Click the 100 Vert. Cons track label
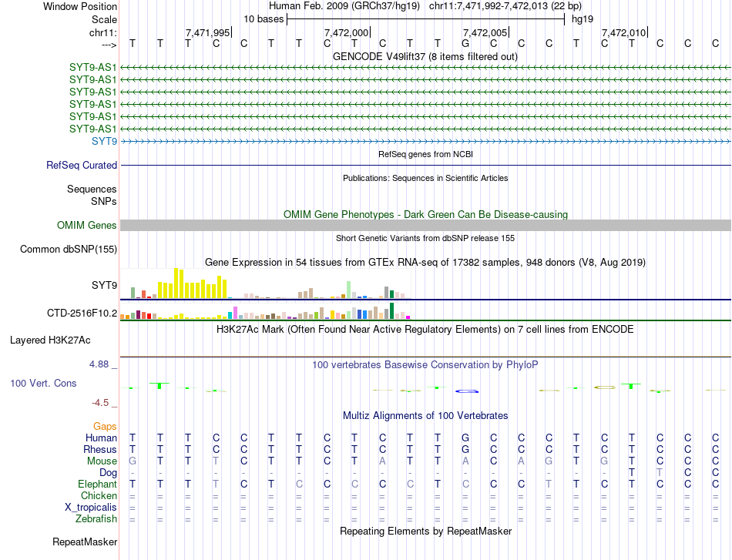 [x=43, y=383]
